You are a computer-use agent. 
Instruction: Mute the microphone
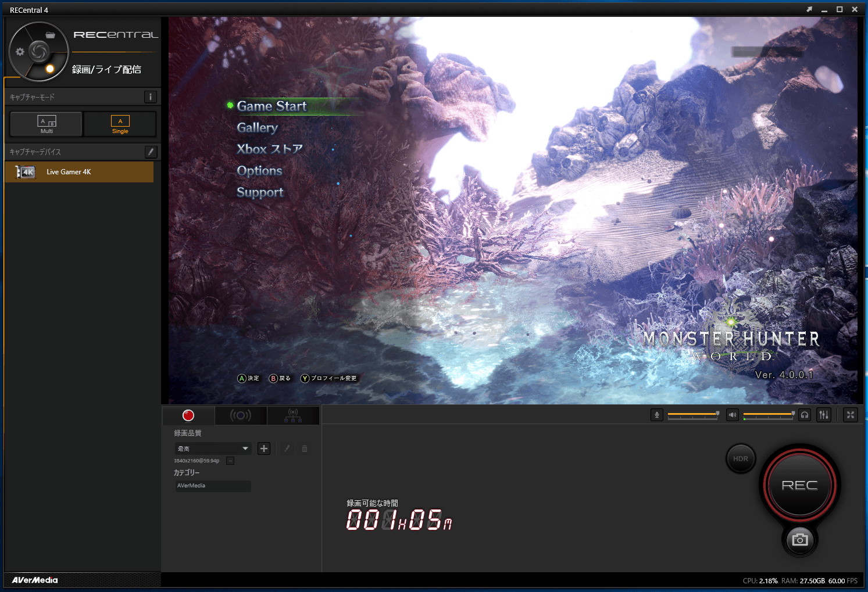tap(657, 415)
